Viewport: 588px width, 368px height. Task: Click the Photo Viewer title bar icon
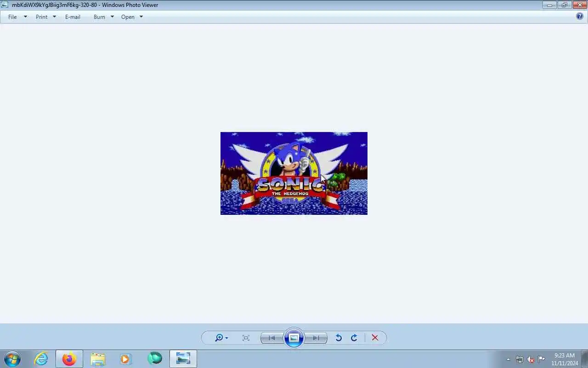pyautogui.click(x=5, y=5)
